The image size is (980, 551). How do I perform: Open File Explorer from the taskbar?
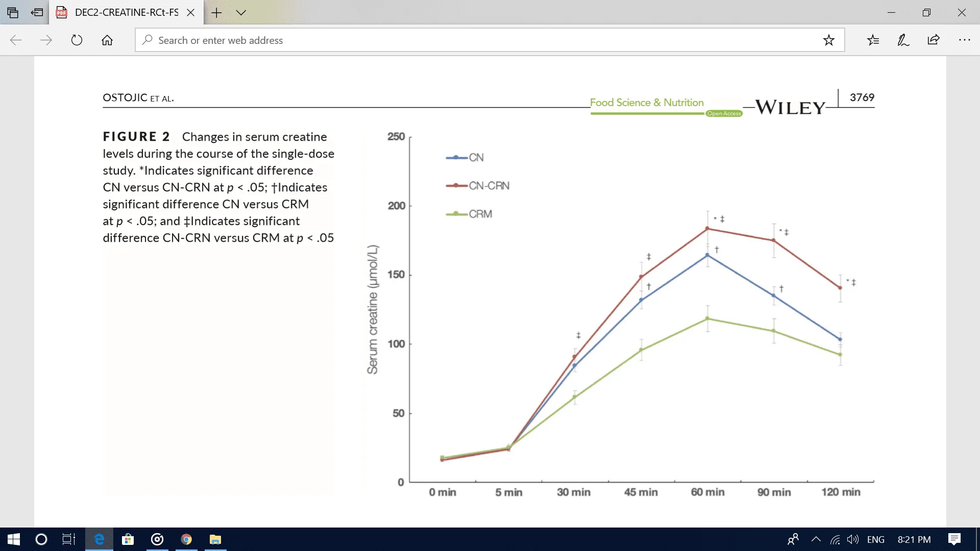click(x=215, y=539)
